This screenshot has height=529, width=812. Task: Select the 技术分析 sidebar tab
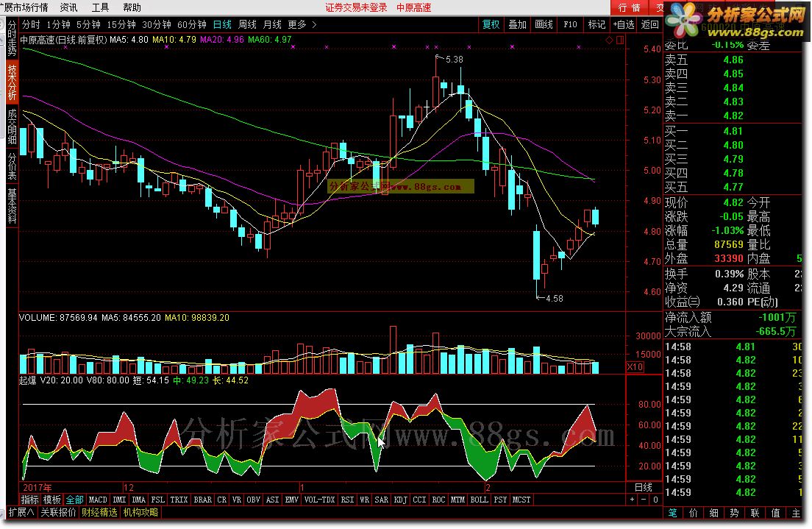point(12,82)
